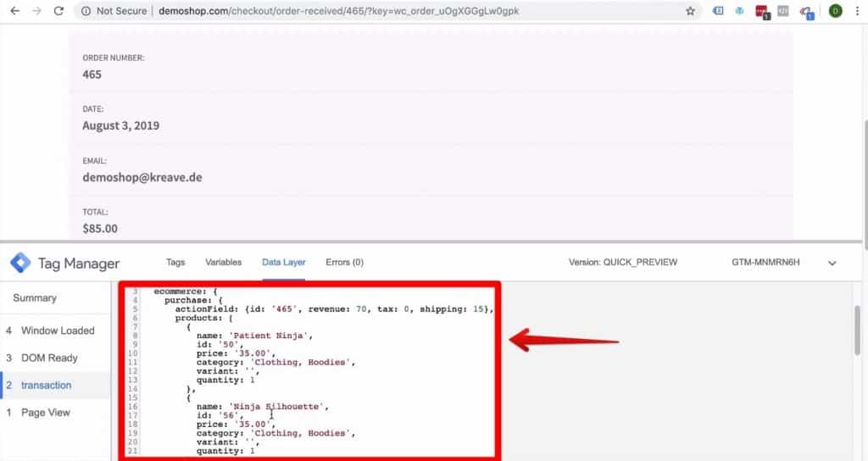The height and width of the screenshot is (461, 868).
Task: Select Summary in the event list
Action: (x=35, y=298)
